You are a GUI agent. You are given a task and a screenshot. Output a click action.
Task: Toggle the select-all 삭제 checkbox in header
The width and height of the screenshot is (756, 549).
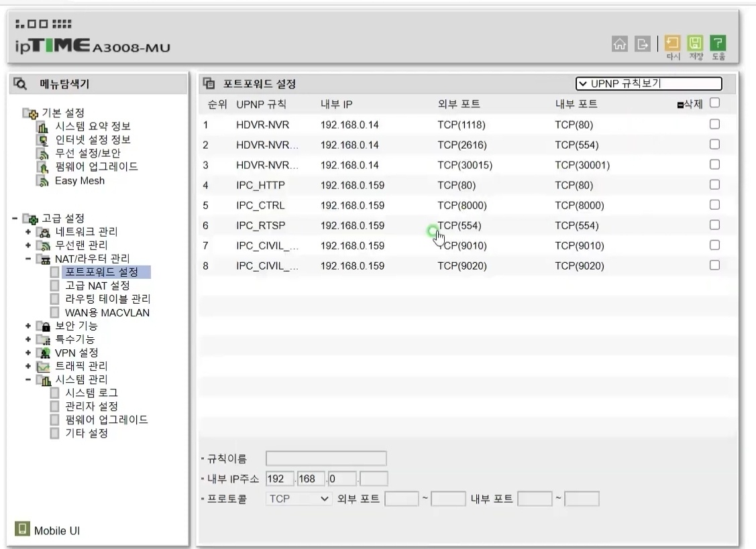coord(715,103)
